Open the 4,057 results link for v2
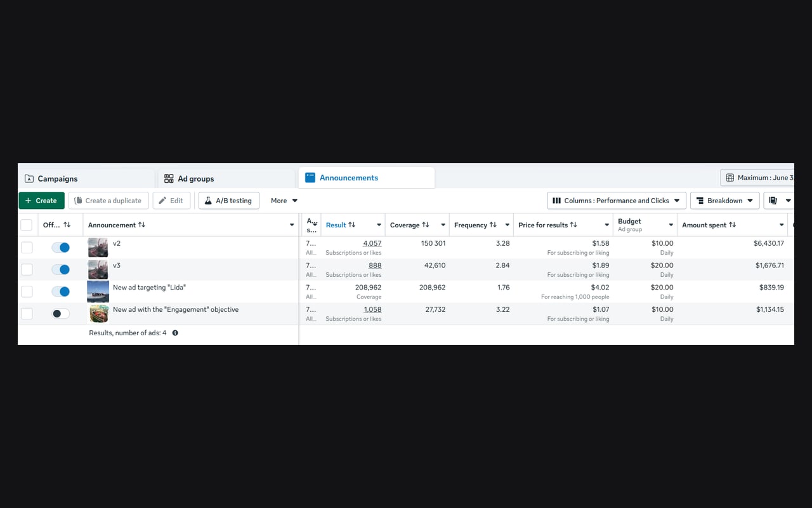812x508 pixels. pos(372,243)
